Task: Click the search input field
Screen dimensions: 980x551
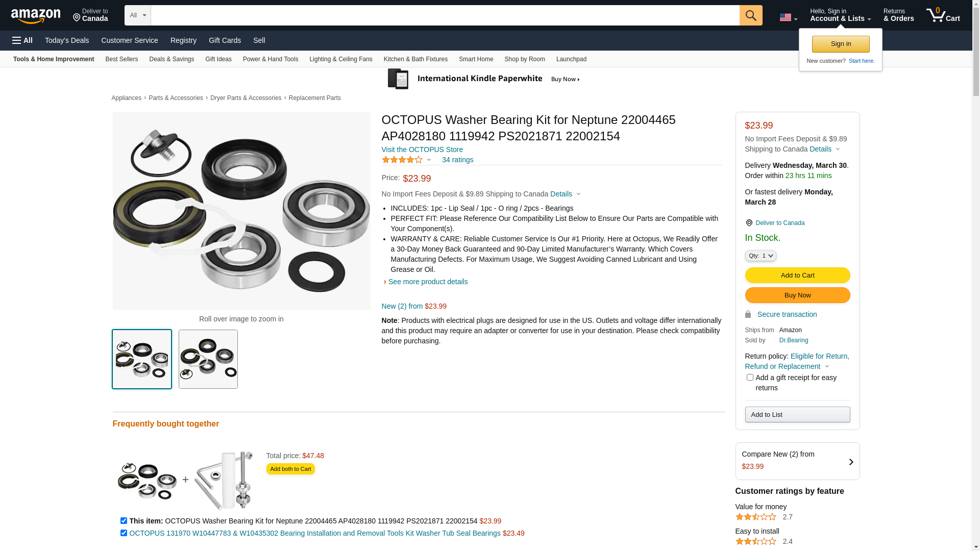Action: [445, 15]
